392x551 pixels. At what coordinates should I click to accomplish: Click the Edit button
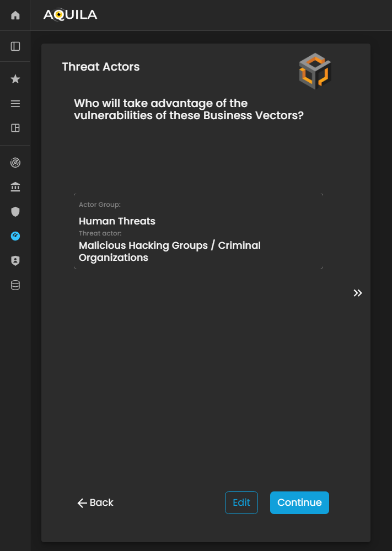(241, 502)
